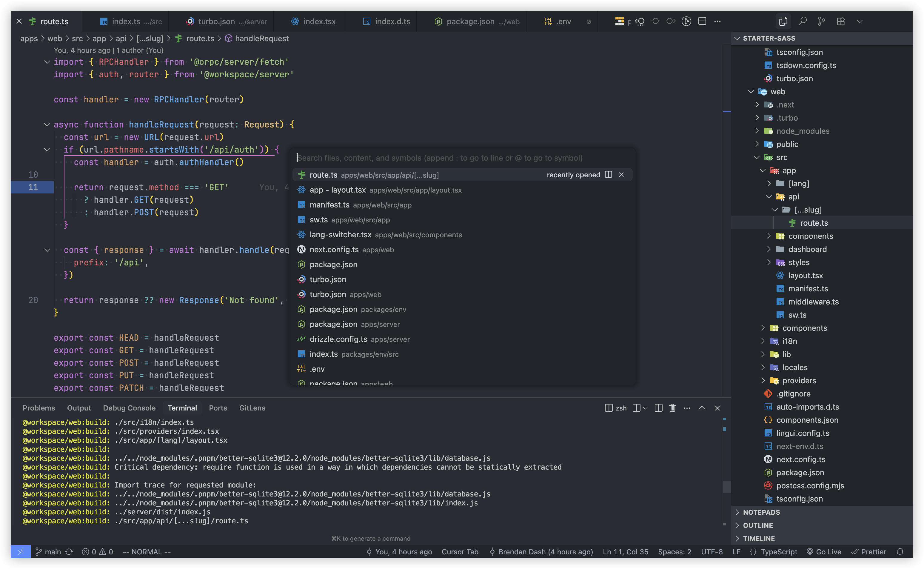Click the sync changes icon next to main

tap(69, 552)
